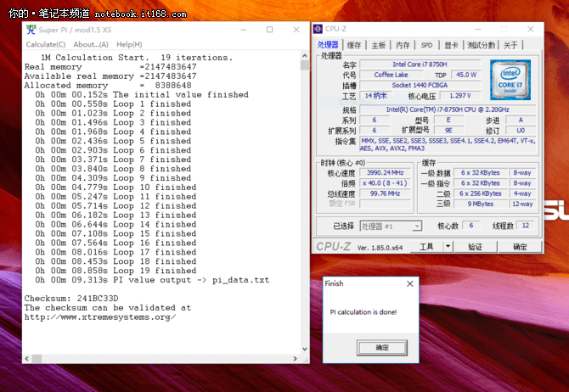
Task: Open the Help(H) menu in Super PI
Action: (129, 45)
